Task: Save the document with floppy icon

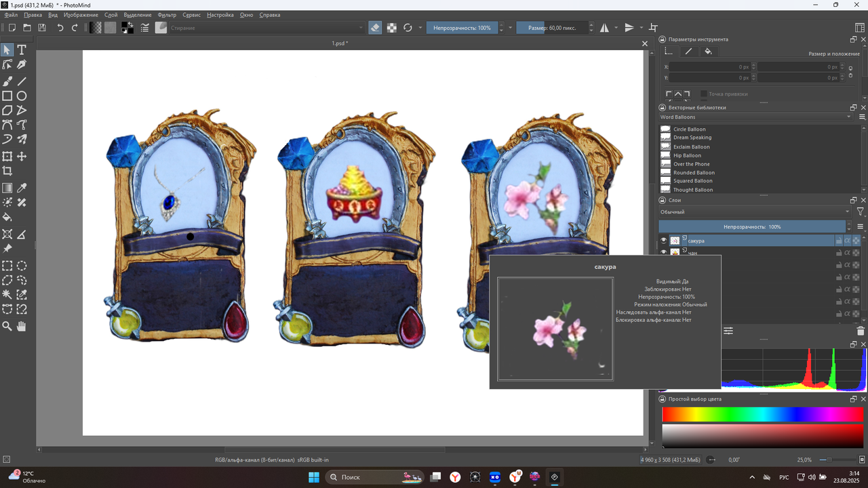Action: (42, 28)
